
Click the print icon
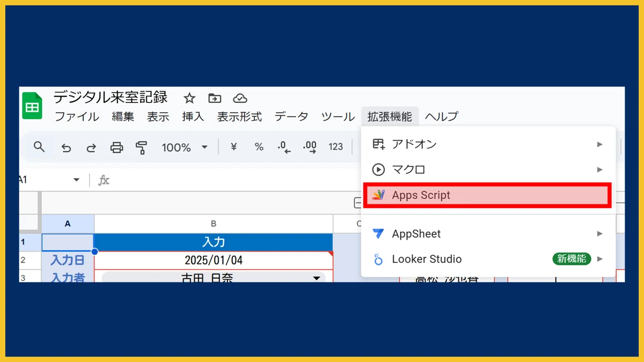tap(116, 147)
